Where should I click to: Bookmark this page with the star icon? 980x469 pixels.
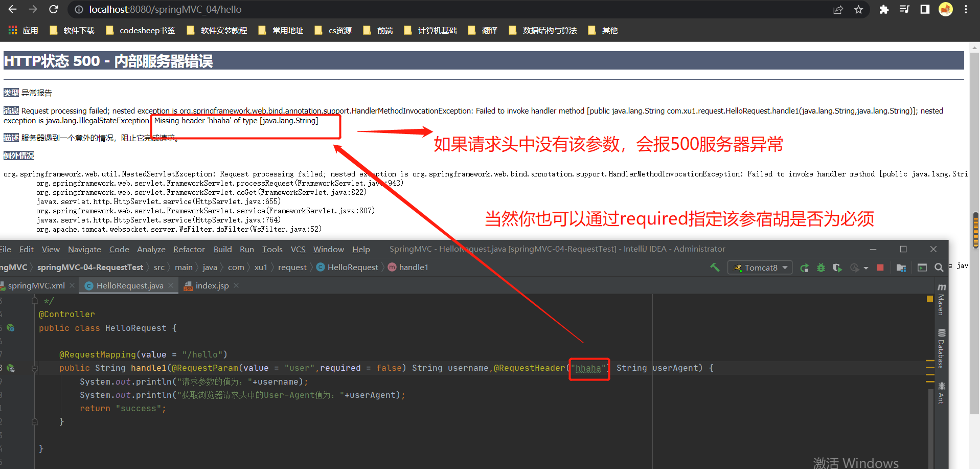point(858,10)
